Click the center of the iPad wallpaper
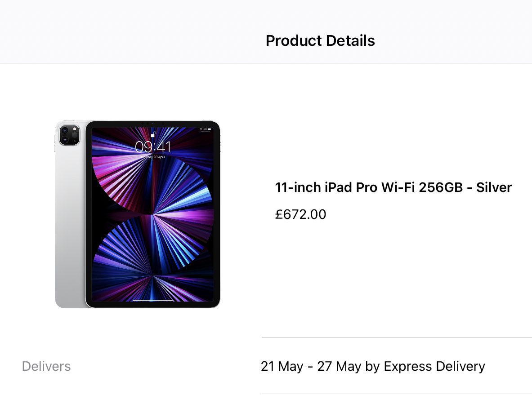The height and width of the screenshot is (395, 532). (x=153, y=214)
